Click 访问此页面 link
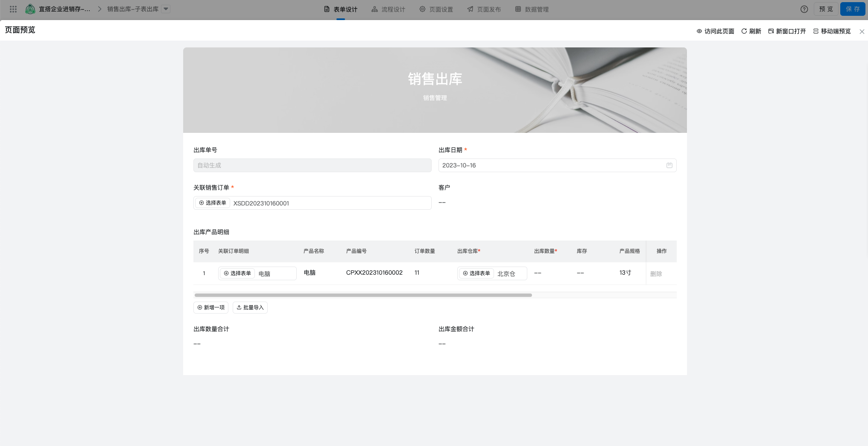Screen dimensions: 868x446 [x=716, y=31]
